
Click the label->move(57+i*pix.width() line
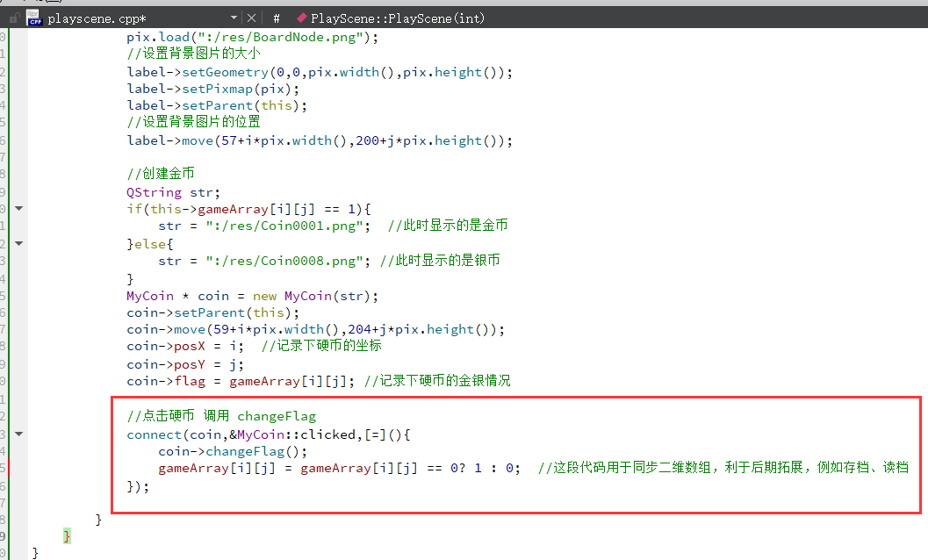tap(320, 141)
